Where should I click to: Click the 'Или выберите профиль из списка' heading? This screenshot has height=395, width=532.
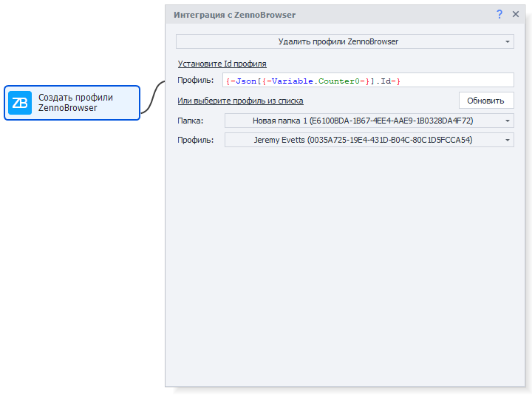click(240, 101)
